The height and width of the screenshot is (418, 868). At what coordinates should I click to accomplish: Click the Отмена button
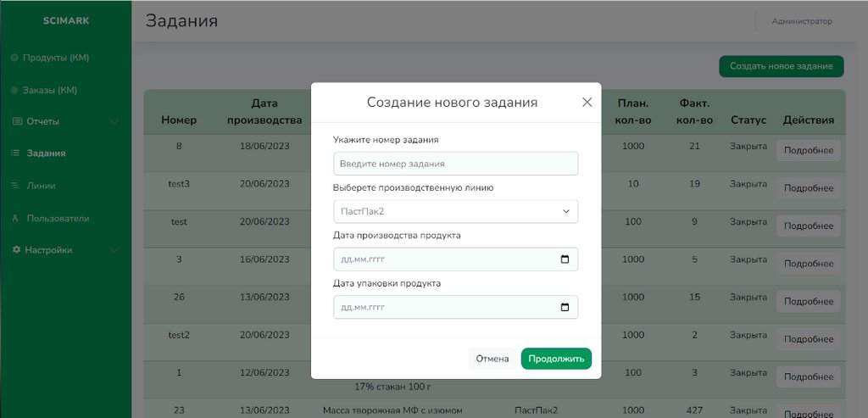click(x=492, y=359)
